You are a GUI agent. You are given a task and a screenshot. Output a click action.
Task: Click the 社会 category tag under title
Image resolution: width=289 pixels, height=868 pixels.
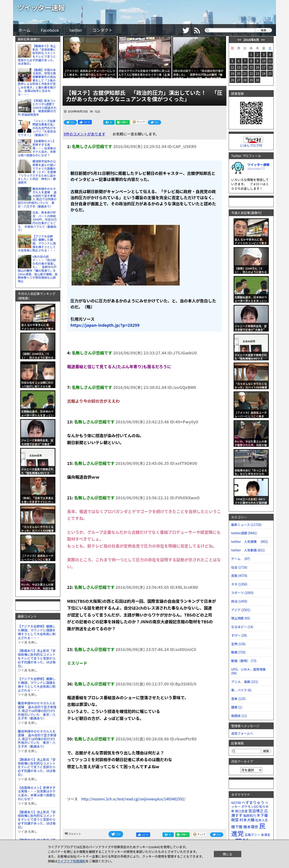click(97, 112)
